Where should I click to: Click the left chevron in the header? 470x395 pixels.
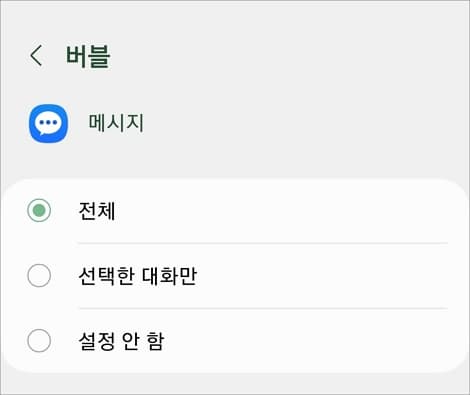[36, 56]
